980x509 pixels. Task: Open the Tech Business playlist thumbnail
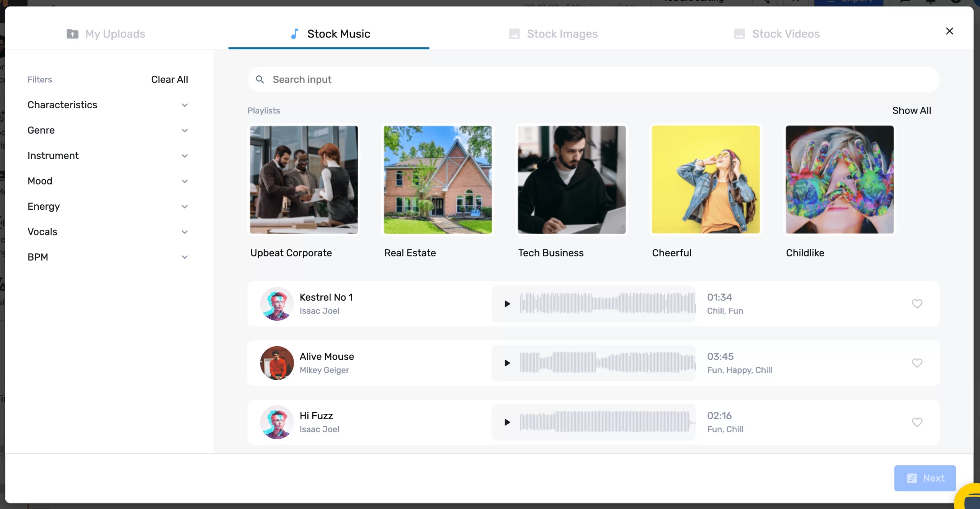[x=572, y=180]
